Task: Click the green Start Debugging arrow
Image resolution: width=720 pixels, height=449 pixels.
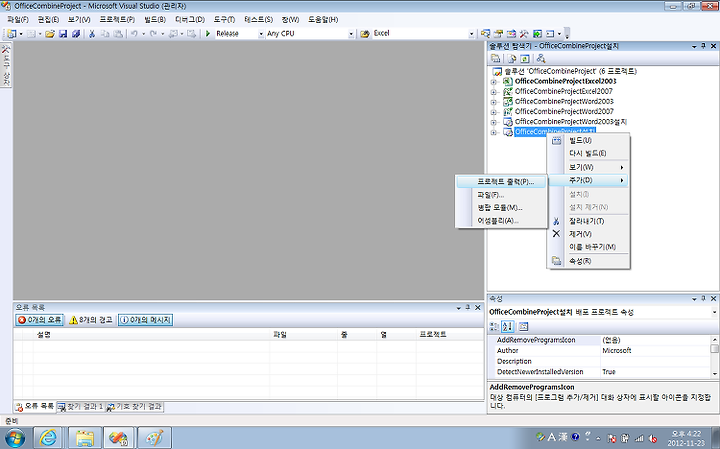Action: [208, 34]
